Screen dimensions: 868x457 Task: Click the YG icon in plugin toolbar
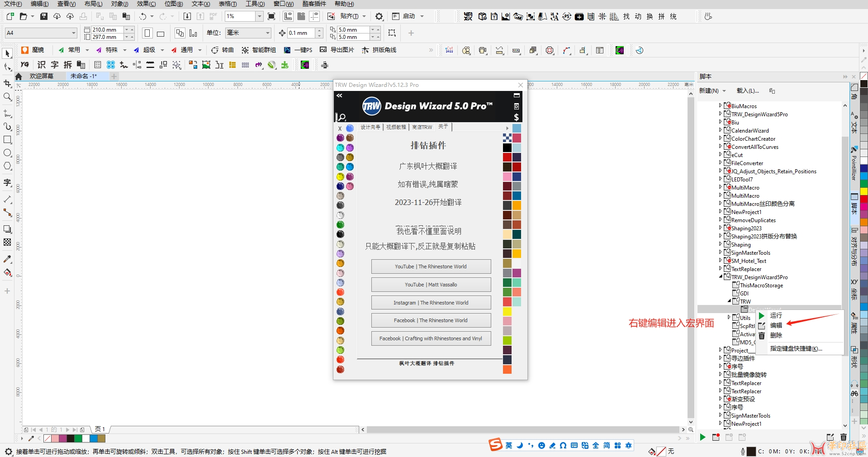25,65
